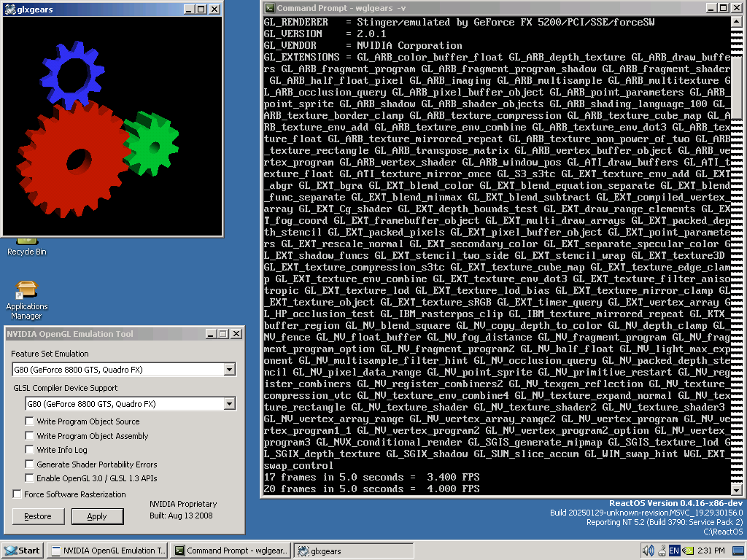This screenshot has width=747, height=560.
Task: Click the Command Prompt window title icon
Action: click(x=270, y=7)
